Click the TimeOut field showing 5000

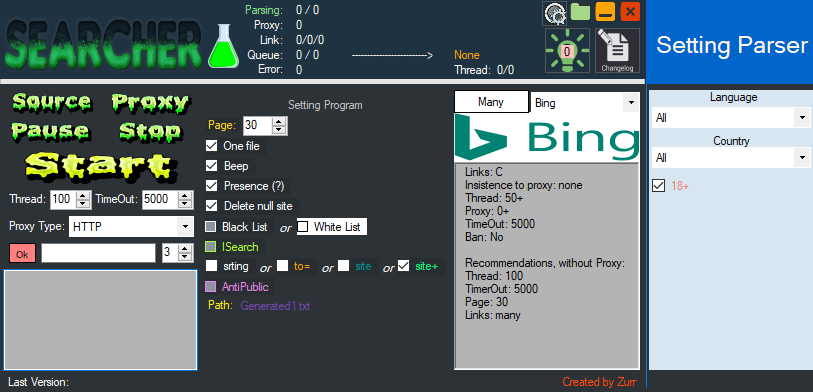tap(160, 199)
